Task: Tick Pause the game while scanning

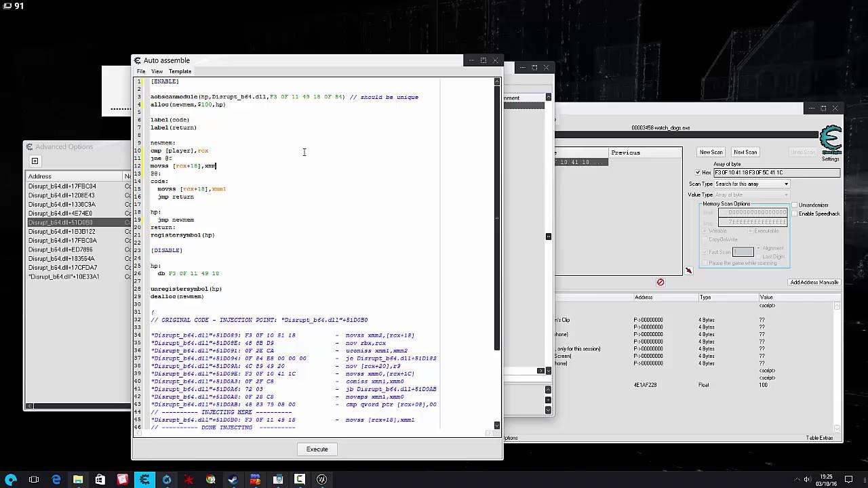Action: tap(705, 263)
